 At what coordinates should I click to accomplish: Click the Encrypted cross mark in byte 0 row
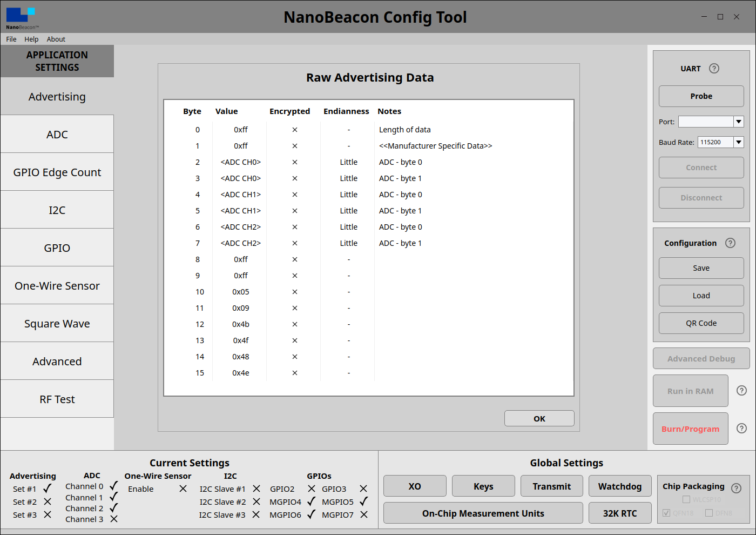[295, 130]
